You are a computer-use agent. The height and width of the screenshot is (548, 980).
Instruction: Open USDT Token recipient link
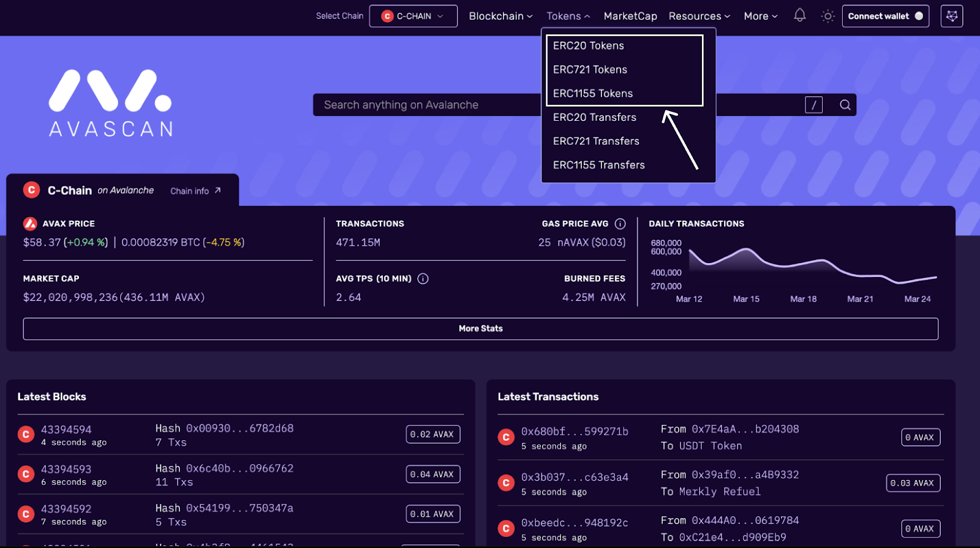pos(710,446)
